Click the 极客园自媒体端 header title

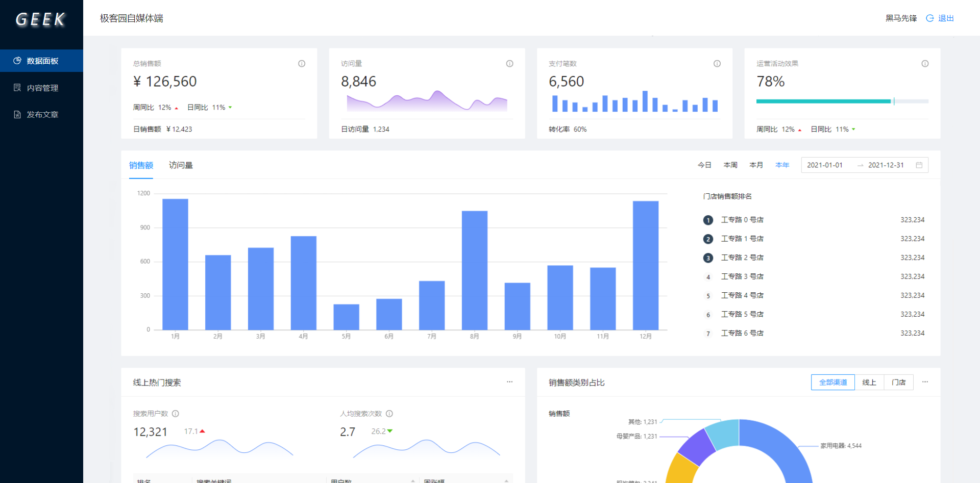[132, 18]
